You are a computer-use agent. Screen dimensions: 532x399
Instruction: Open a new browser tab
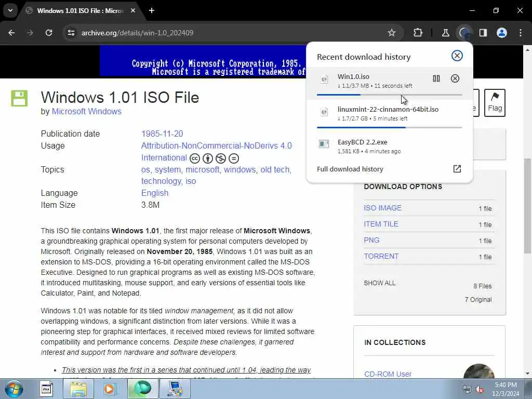click(152, 10)
